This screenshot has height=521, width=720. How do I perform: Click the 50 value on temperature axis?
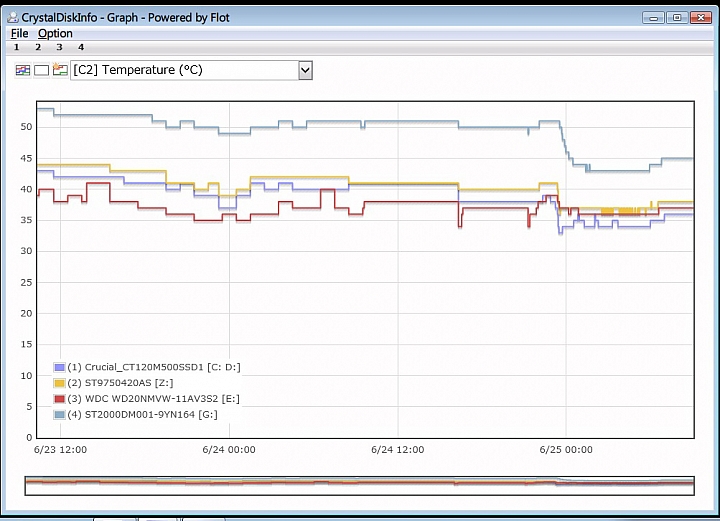26,127
